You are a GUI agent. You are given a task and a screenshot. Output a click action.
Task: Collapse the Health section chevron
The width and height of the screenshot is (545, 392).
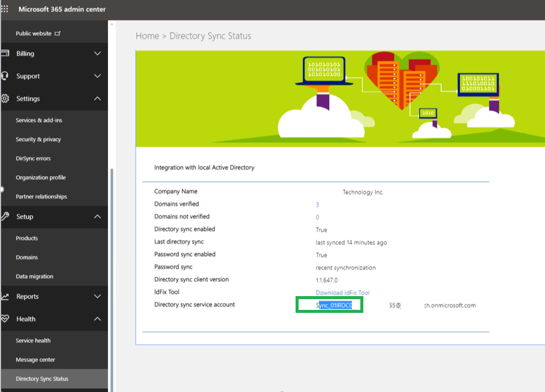tap(98, 319)
